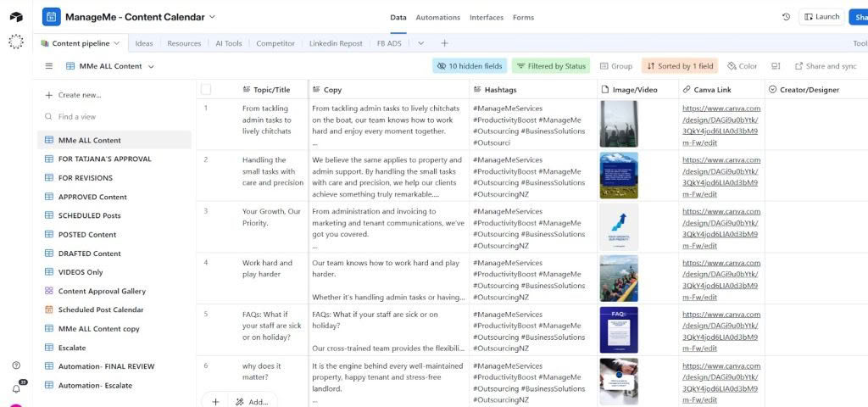
Task: Open the blue FAQs image thumbnail
Action: [x=619, y=330]
